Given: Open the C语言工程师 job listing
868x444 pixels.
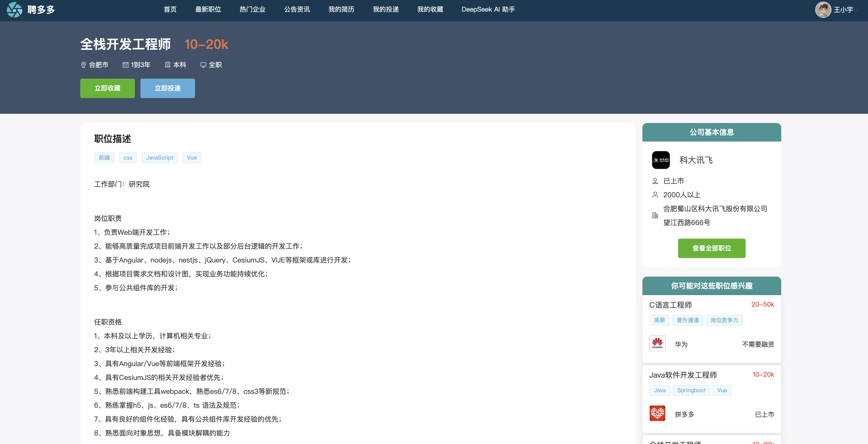Looking at the screenshot, I should click(x=670, y=305).
